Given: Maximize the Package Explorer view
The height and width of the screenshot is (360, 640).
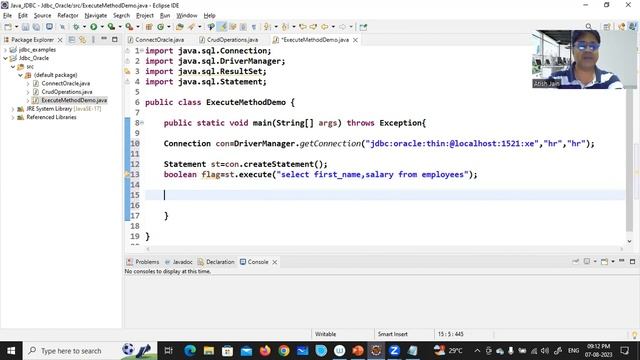Looking at the screenshot, I should [x=115, y=40].
